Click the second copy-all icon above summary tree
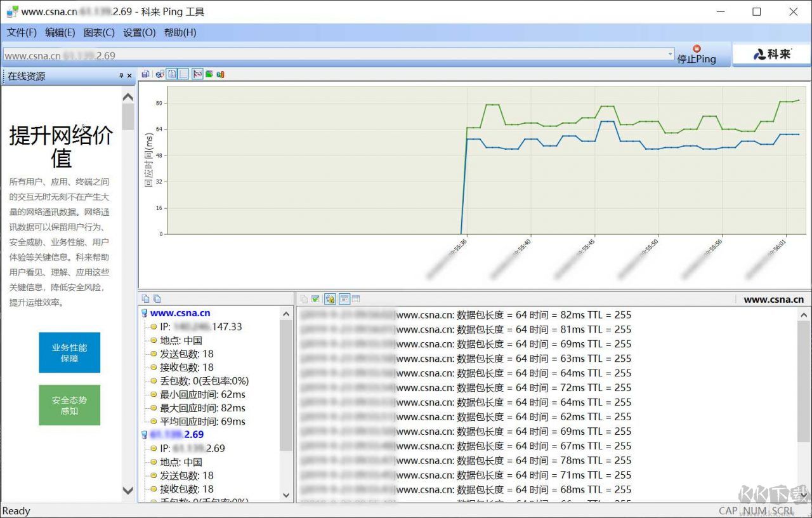This screenshot has width=812, height=518. pyautogui.click(x=157, y=298)
